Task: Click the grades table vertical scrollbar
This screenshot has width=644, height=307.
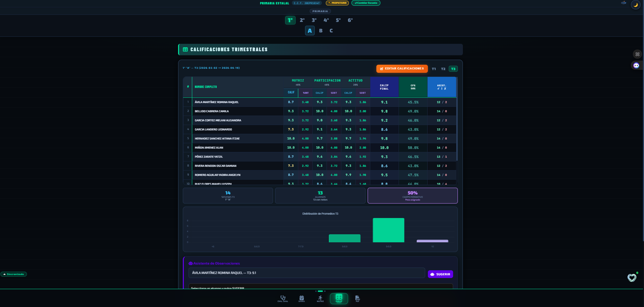Action: click(x=457, y=119)
